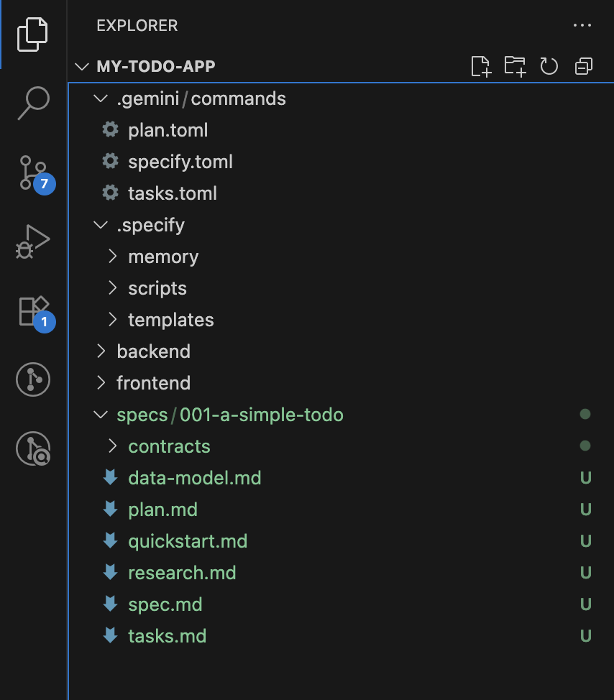
Task: Select the frontend folder label
Action: pyautogui.click(x=154, y=383)
